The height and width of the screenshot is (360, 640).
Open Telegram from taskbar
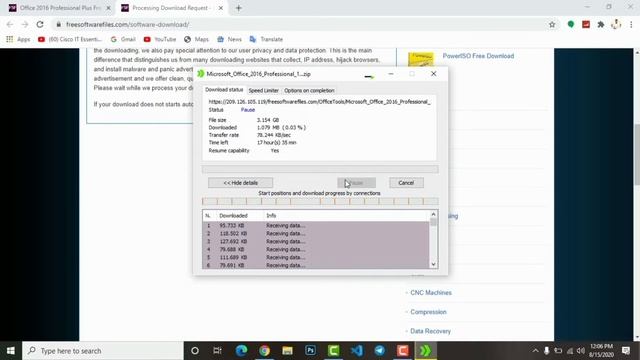[380, 351]
